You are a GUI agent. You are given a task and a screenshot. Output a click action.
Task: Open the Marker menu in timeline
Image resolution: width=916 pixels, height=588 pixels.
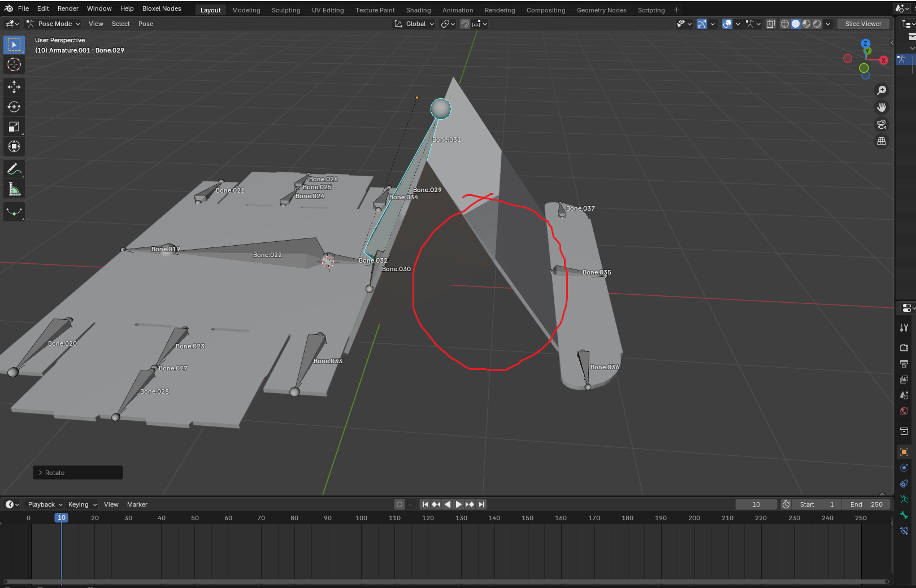click(137, 504)
